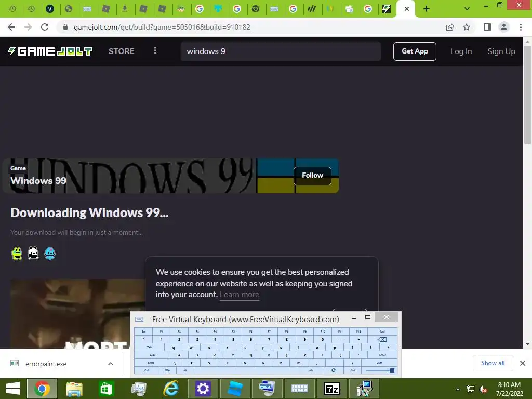The image size is (532, 399).
Task: Click the muted volume tray icon
Action: (x=483, y=389)
